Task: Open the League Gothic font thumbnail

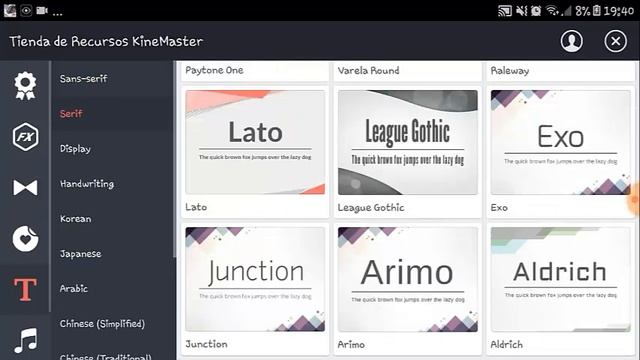Action: pyautogui.click(x=408, y=142)
